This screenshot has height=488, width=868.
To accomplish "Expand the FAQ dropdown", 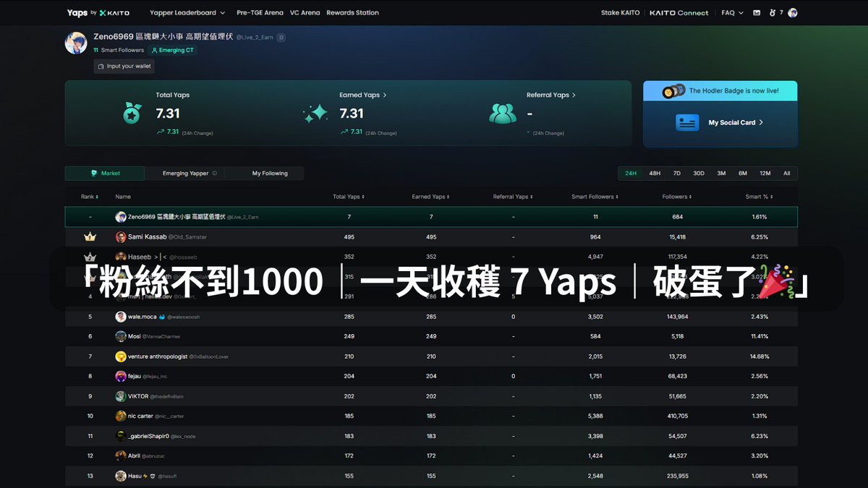I will [x=732, y=12].
